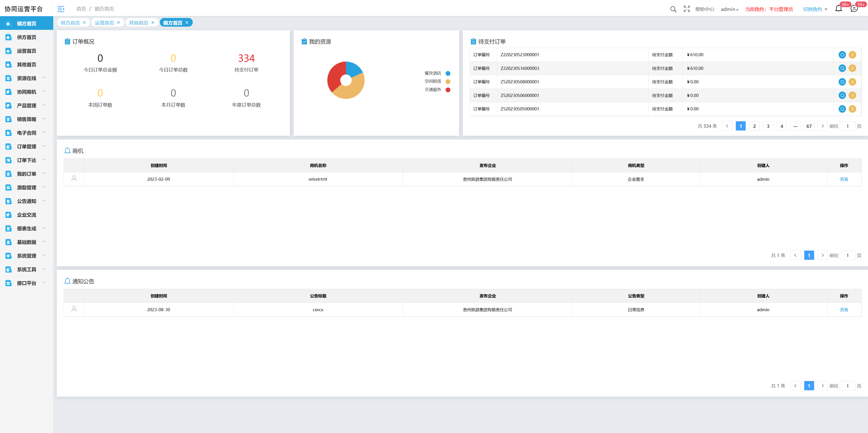Click pending orders page jump input field
Image resolution: width=868 pixels, height=433 pixels.
[847, 126]
